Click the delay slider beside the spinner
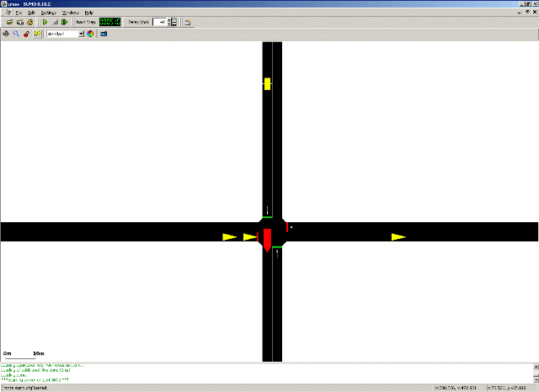539x392 pixels. (174, 23)
